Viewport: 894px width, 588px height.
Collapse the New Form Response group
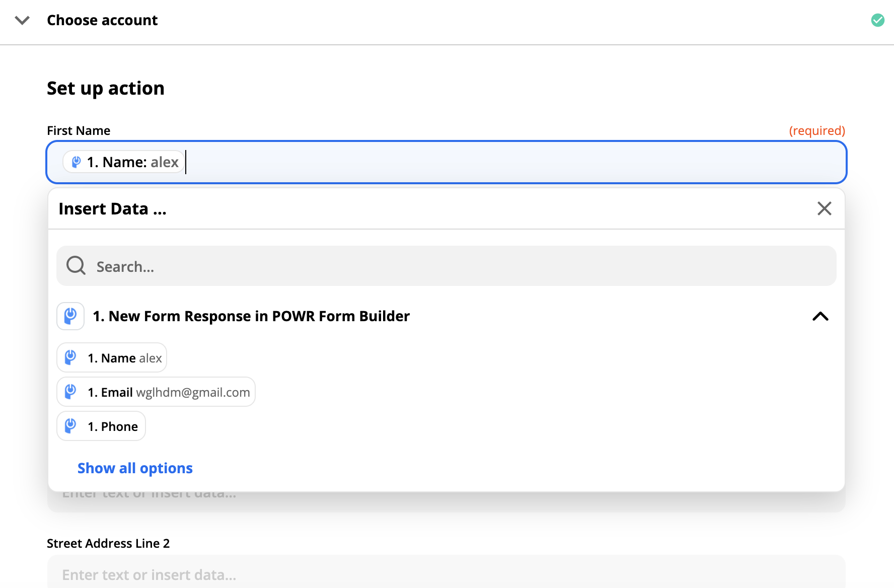pos(821,316)
